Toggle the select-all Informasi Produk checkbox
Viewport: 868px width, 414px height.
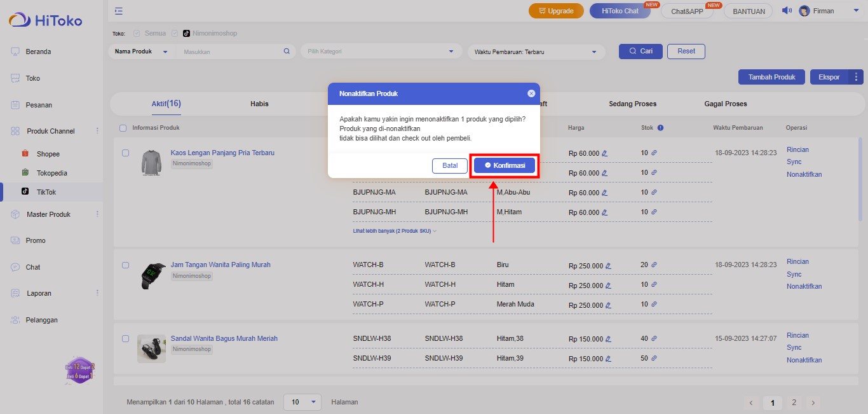click(123, 128)
